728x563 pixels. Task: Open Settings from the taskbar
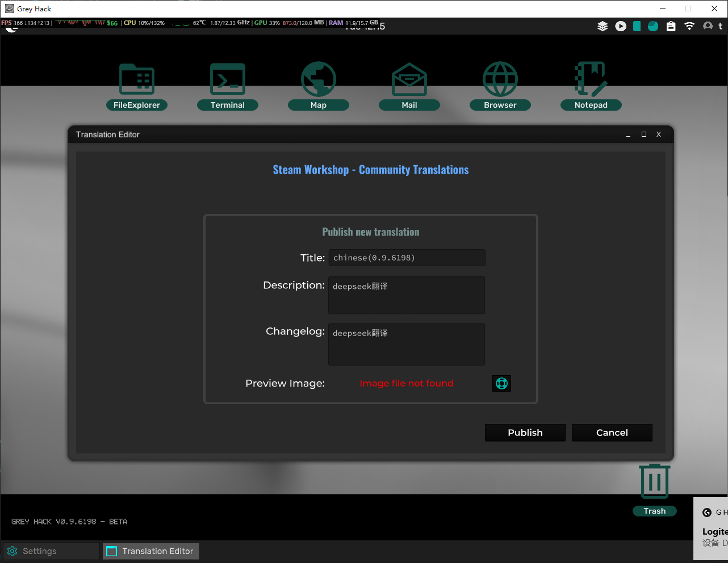pos(51,551)
